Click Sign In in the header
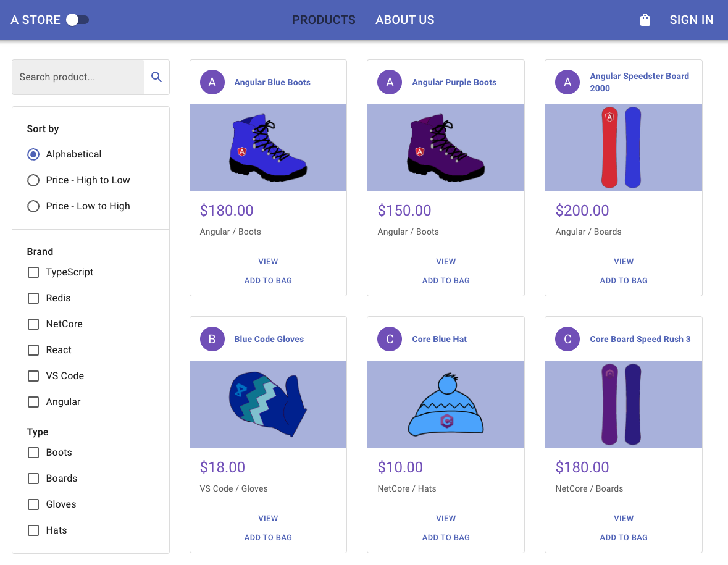 click(691, 20)
